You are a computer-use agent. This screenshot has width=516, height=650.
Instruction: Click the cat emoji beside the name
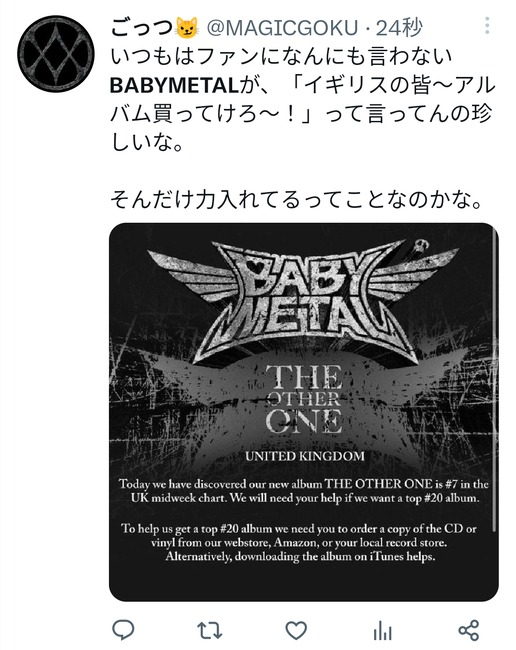(187, 28)
